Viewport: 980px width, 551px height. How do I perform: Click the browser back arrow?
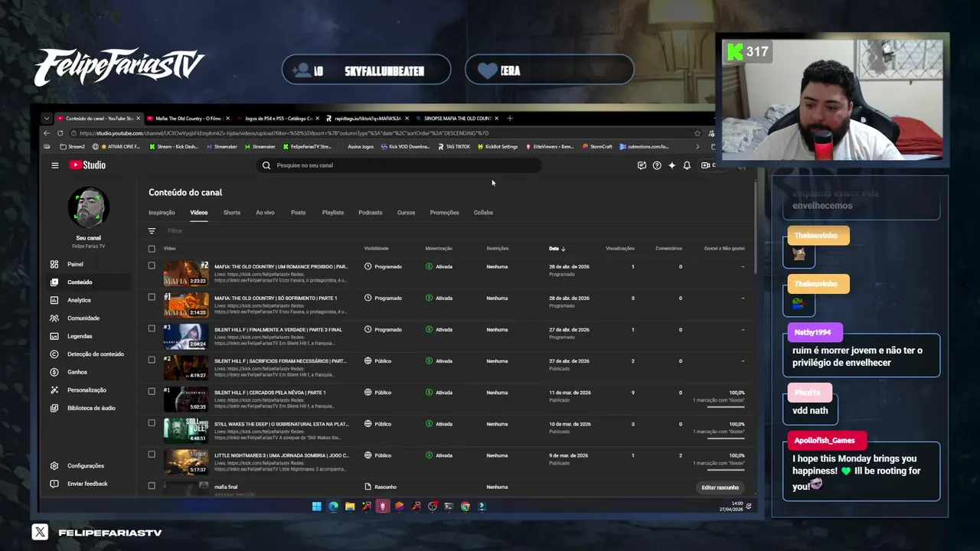point(47,133)
